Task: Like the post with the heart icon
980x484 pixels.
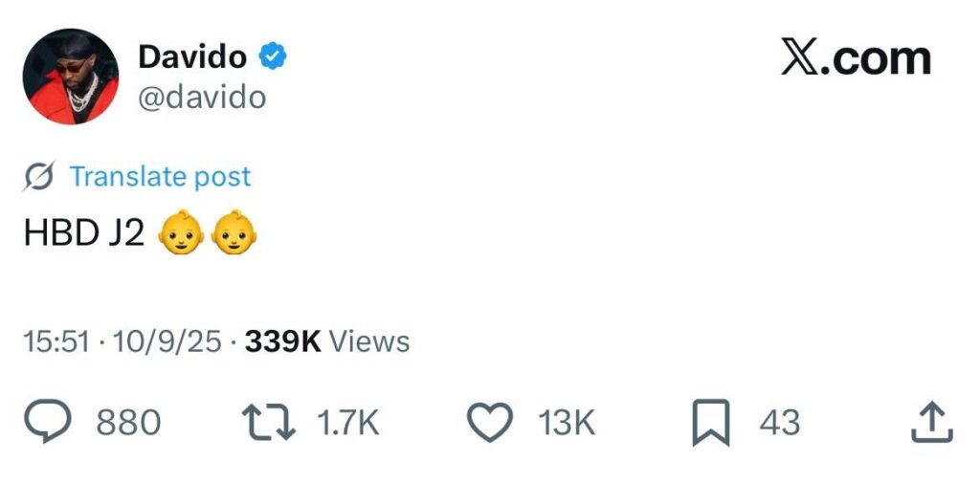Action: [x=490, y=422]
